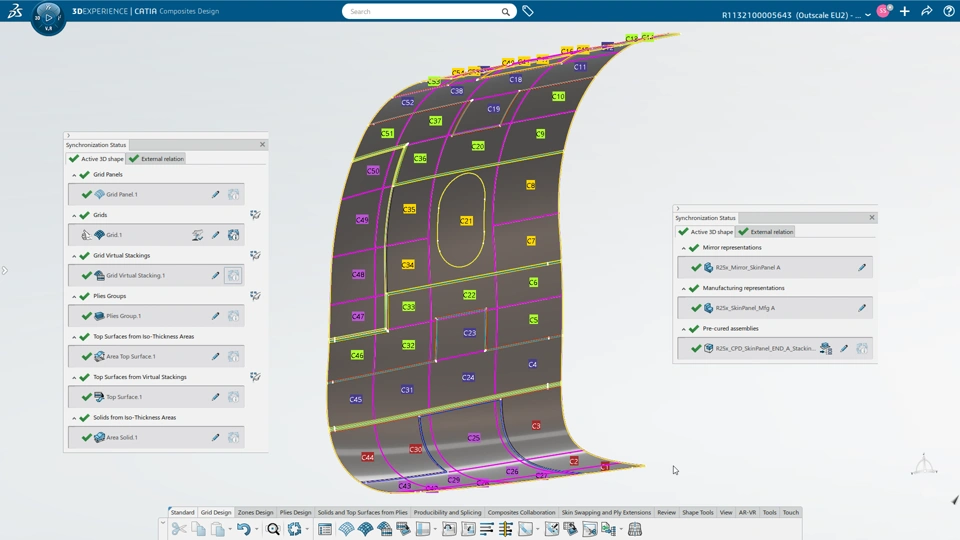Collapse Top Surfaces from Iso-Thickness Areas section
960x540 pixels.
tap(75, 337)
